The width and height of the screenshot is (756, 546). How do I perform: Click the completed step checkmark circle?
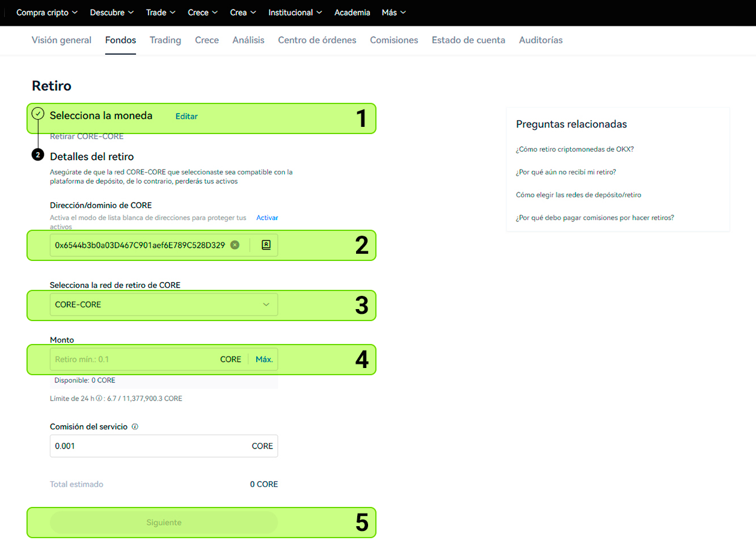[x=38, y=113]
